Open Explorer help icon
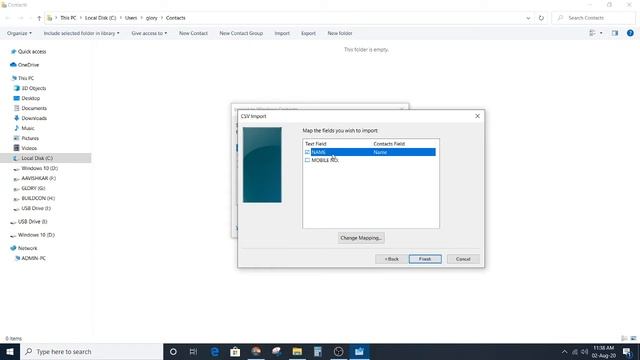The image size is (640, 360). tap(630, 33)
